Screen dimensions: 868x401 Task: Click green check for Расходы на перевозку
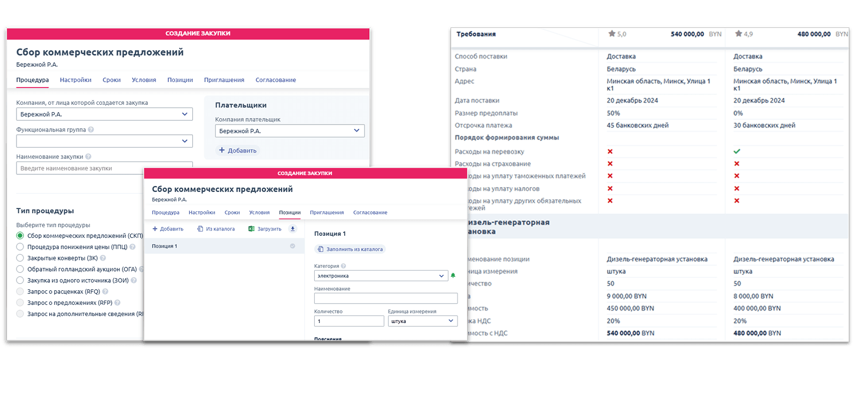(x=737, y=152)
